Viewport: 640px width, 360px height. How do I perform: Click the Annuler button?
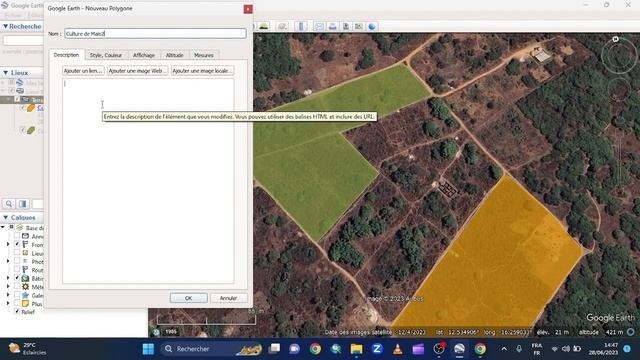click(228, 298)
